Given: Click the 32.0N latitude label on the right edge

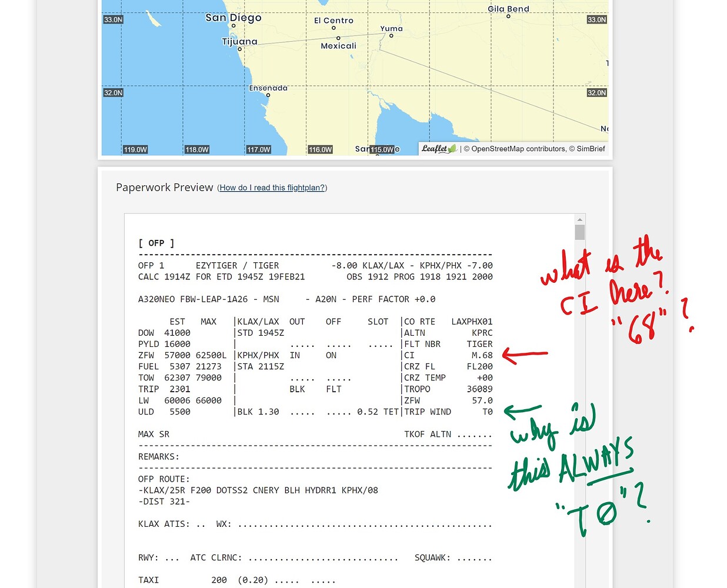Looking at the screenshot, I should point(596,92).
